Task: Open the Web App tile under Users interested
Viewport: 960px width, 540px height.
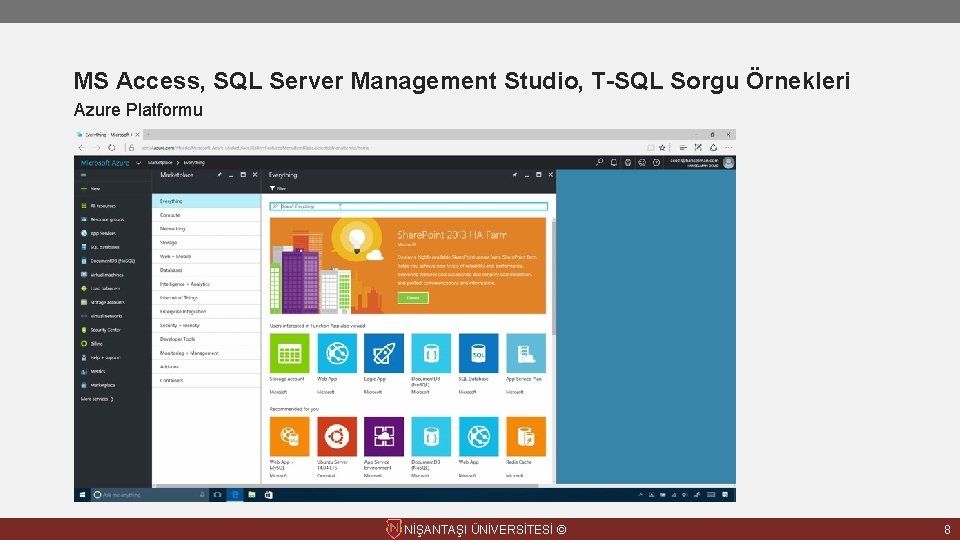Action: [x=337, y=353]
